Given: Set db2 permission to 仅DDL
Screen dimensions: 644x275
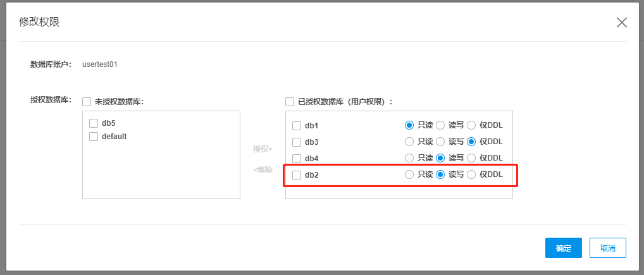Looking at the screenshot, I should (471, 174).
